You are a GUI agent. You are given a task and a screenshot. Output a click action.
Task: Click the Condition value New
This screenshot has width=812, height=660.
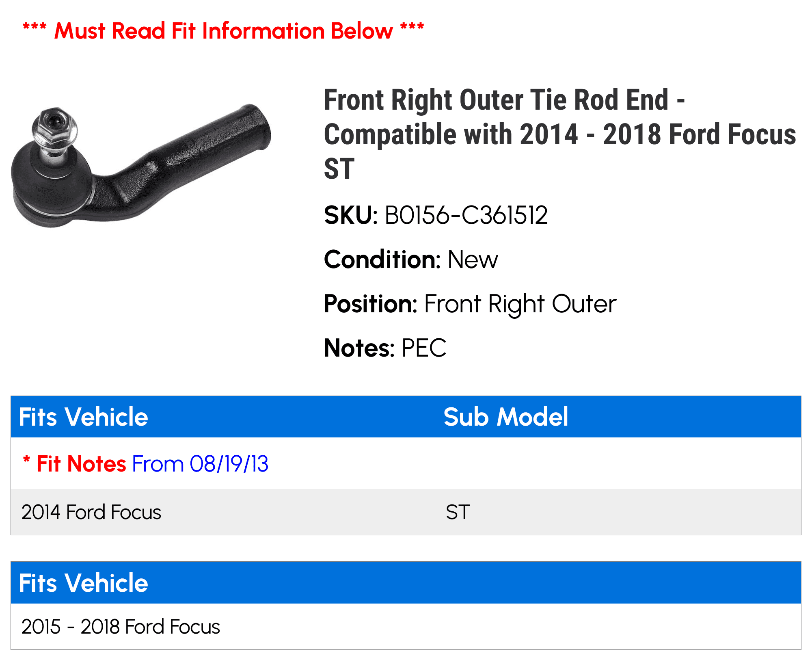tap(472, 260)
